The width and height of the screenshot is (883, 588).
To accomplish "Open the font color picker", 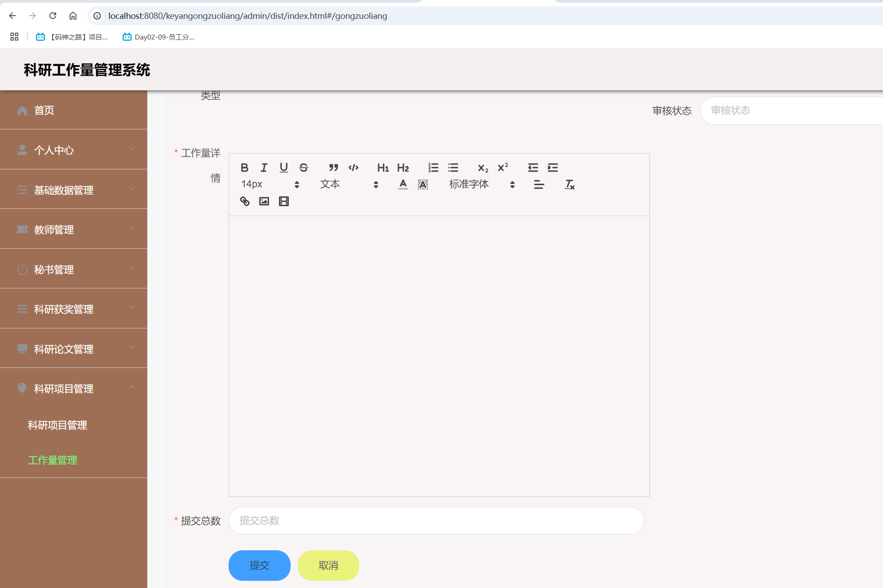I will [403, 185].
